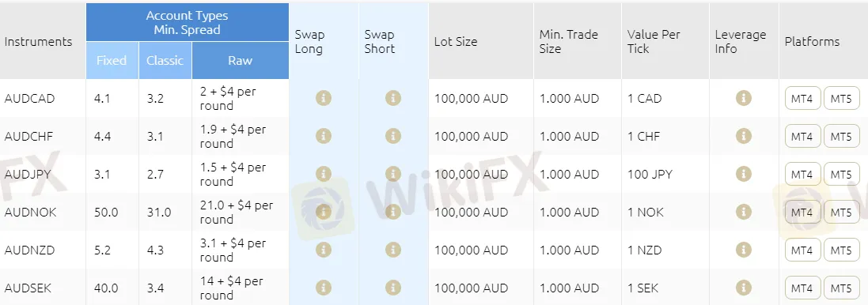Click AUDCAD leverage info icon
The height and width of the screenshot is (305, 868).
click(744, 98)
